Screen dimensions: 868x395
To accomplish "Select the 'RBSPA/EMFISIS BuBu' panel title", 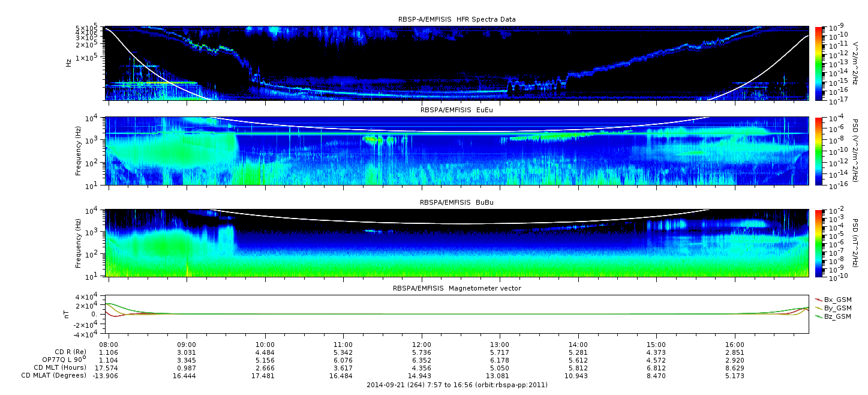I will click(456, 203).
